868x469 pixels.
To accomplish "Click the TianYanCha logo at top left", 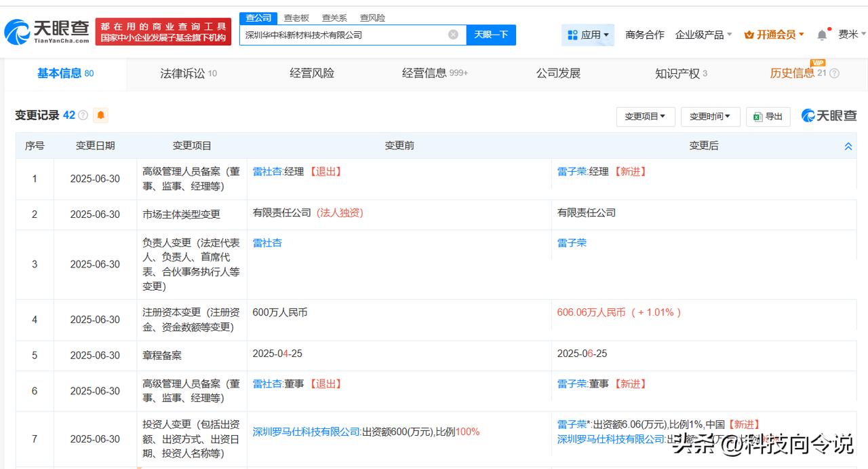I will (47, 31).
